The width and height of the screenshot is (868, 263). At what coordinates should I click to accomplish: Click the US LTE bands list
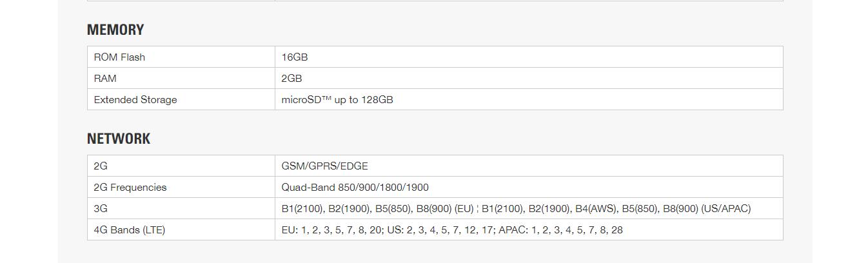(441, 230)
